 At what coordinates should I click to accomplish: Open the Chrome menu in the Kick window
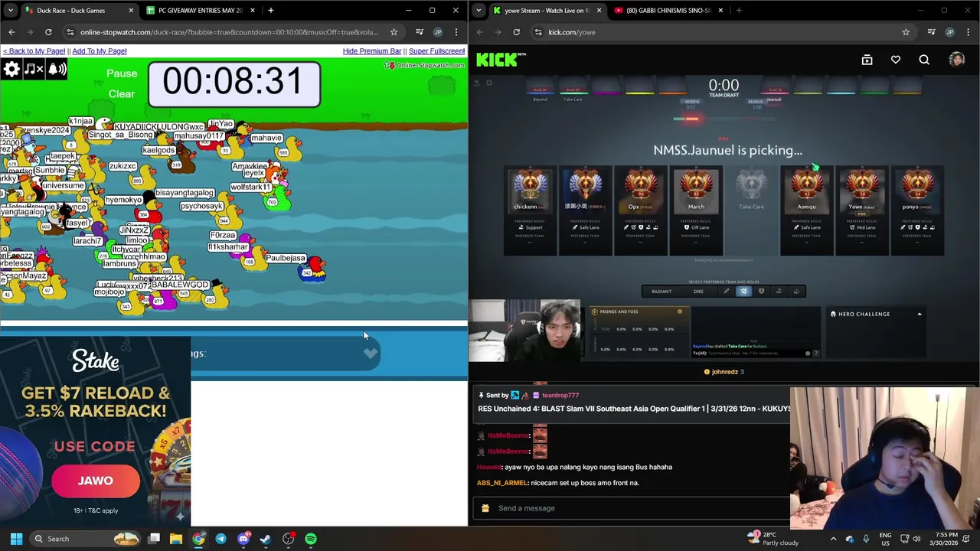click(x=969, y=32)
